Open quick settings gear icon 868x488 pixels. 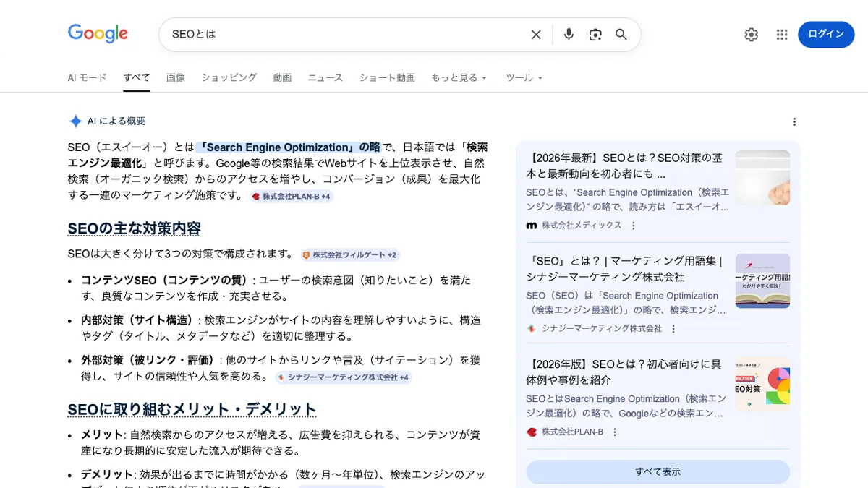tap(752, 35)
